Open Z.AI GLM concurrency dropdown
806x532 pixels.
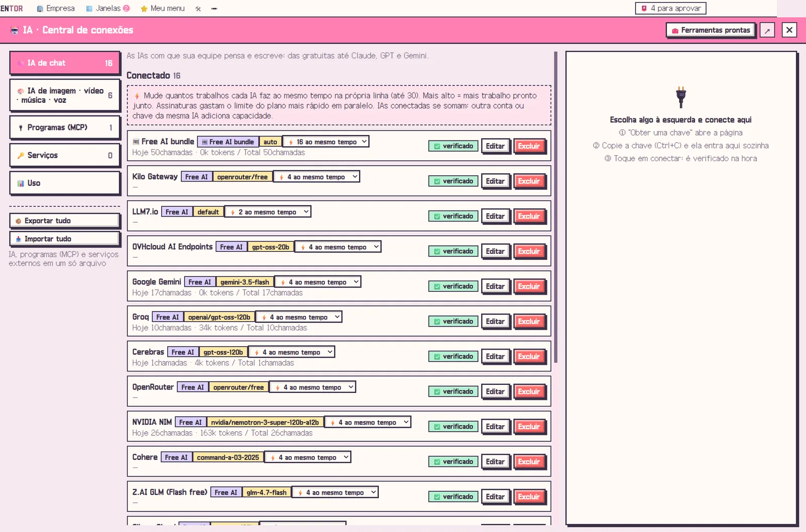335,492
